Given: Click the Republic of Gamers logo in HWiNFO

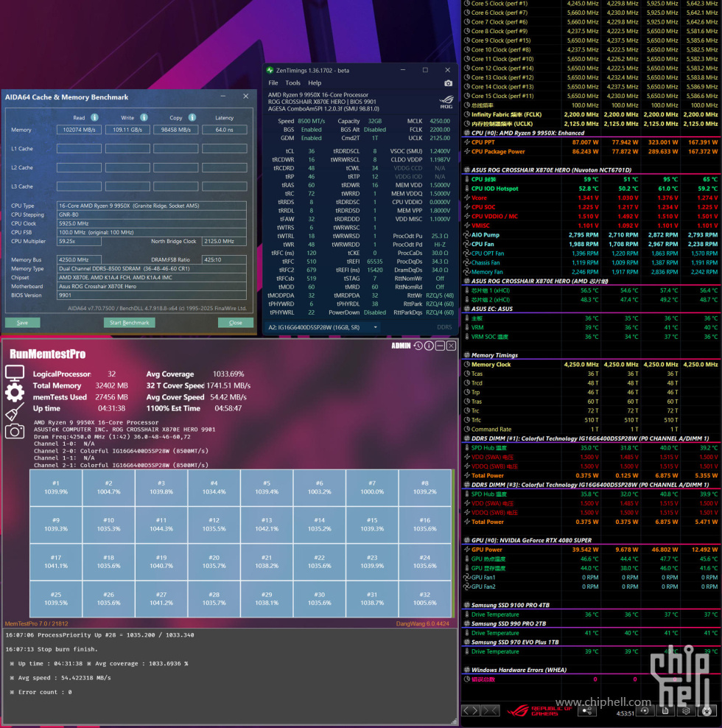Looking at the screenshot, I should pos(539,711).
